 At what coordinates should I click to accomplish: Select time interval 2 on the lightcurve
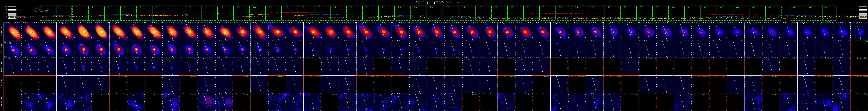pyautogui.click(x=64, y=13)
